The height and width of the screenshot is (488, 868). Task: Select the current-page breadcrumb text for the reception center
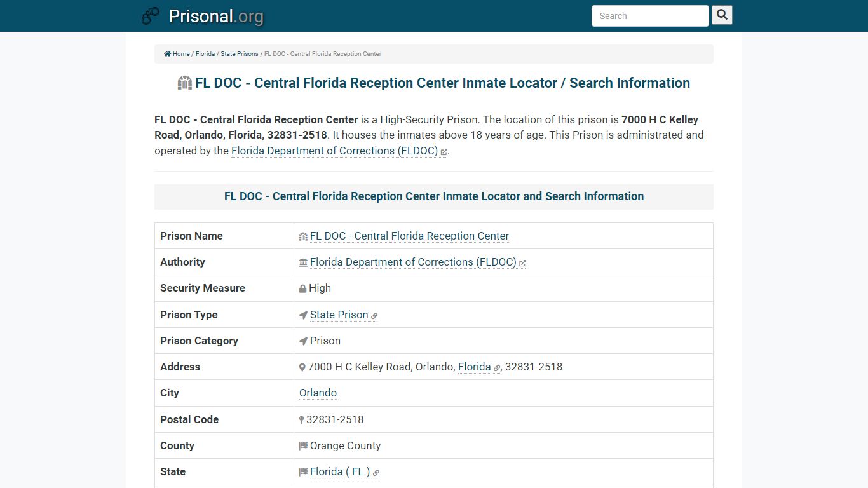coord(323,54)
